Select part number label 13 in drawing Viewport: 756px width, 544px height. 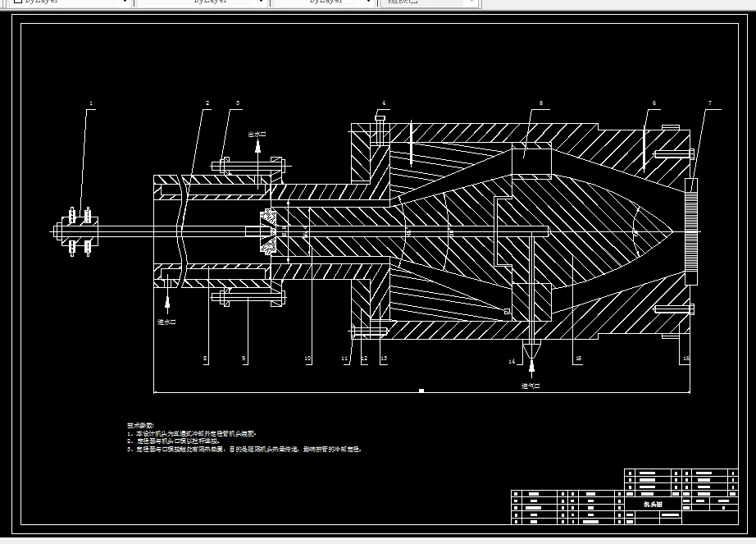384,359
